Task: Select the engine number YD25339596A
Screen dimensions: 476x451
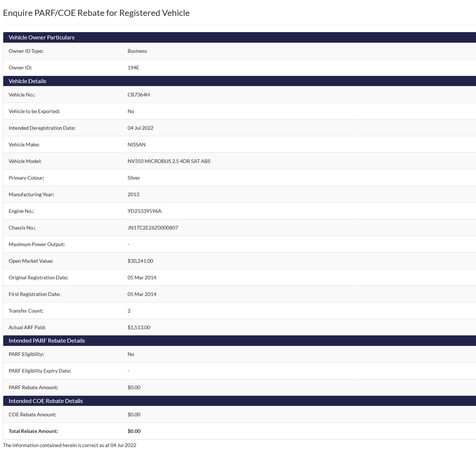Action: [144, 211]
